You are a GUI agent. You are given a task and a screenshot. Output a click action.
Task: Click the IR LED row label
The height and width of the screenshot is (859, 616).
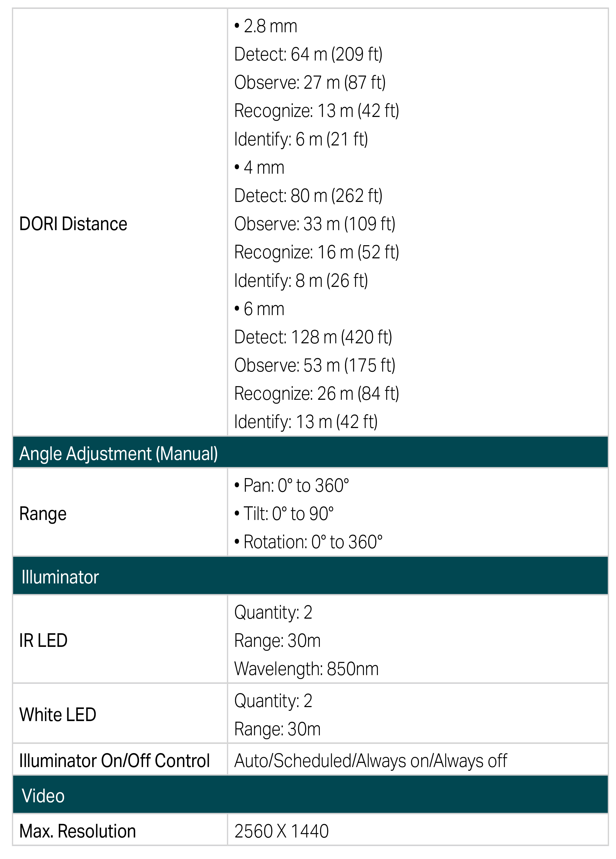click(43, 640)
